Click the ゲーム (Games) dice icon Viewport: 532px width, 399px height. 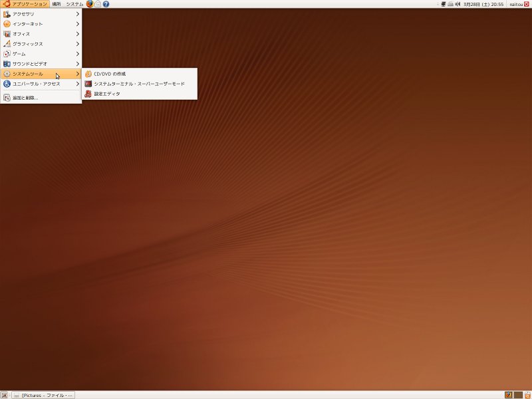(x=7, y=54)
